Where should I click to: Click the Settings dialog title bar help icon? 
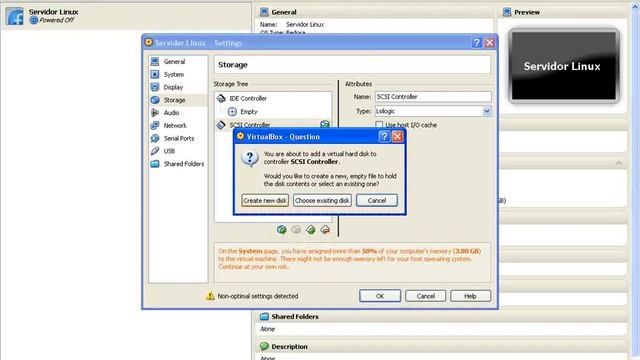[476, 42]
